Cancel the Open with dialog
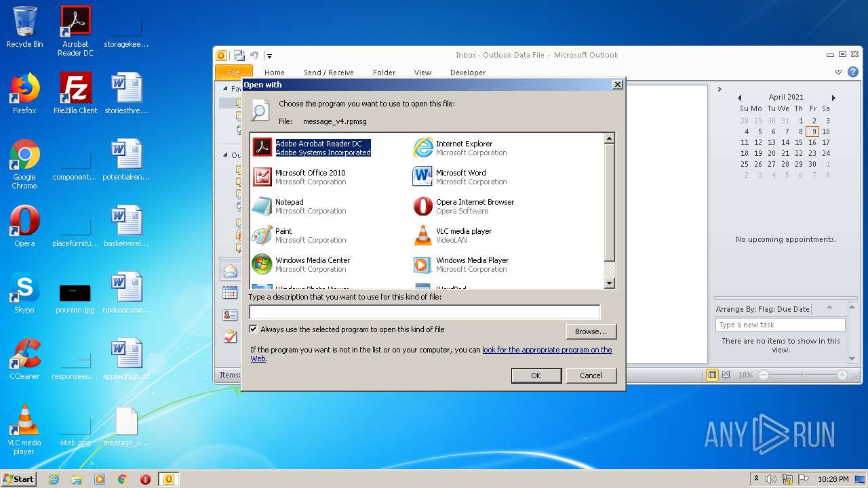The width and height of the screenshot is (868, 488). tap(591, 375)
